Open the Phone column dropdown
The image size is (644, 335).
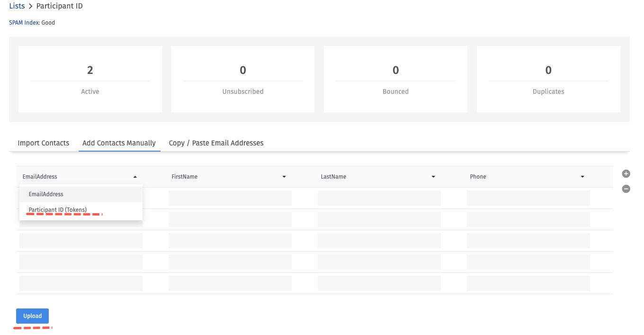point(582,176)
